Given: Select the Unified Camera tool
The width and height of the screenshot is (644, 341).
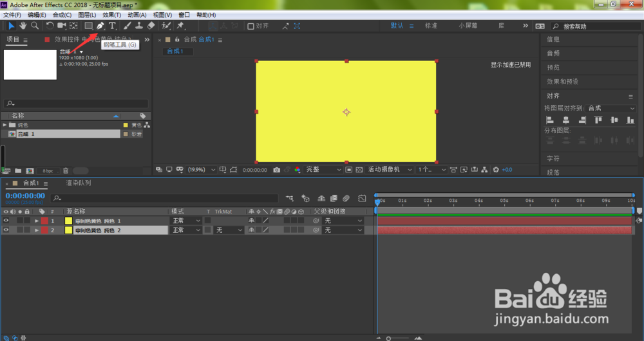Looking at the screenshot, I should tap(62, 26).
